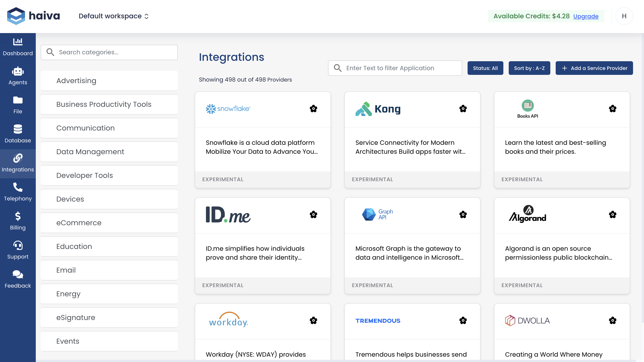The width and height of the screenshot is (644, 362).
Task: Open the File folder icon
Action: click(18, 100)
